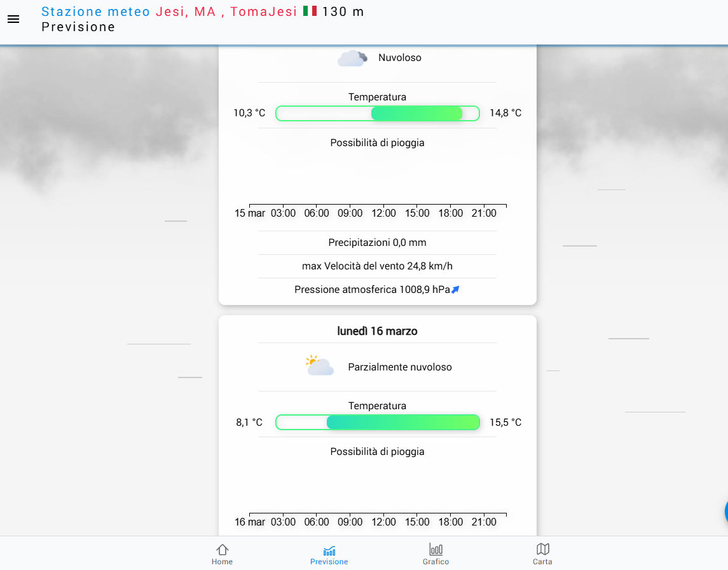Click the Nuvoloso cloud weather icon
The image size is (728, 570).
coord(352,58)
